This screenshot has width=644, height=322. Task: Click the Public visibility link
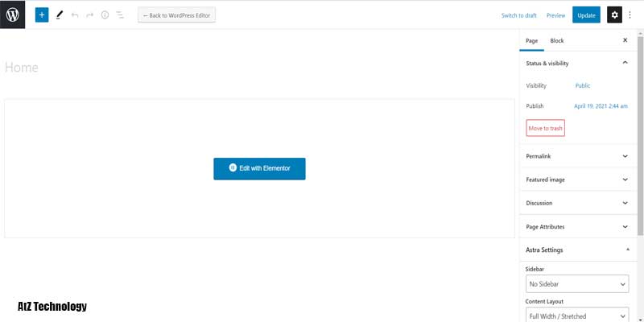coord(583,86)
